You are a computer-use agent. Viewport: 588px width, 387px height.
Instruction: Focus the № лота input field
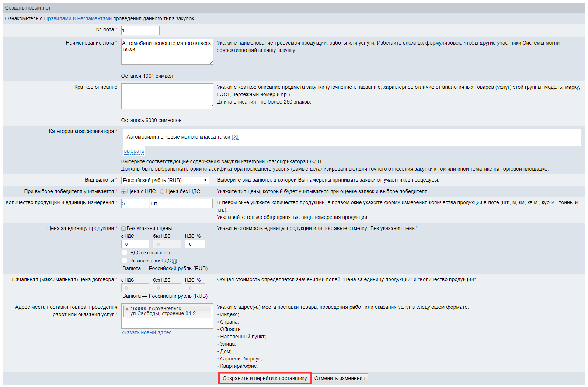click(x=140, y=31)
